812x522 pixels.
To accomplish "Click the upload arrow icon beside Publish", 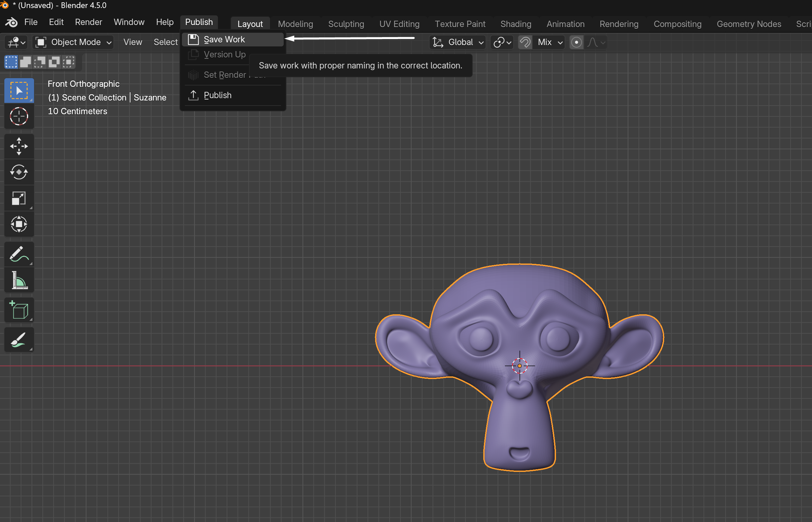I will click(x=193, y=95).
